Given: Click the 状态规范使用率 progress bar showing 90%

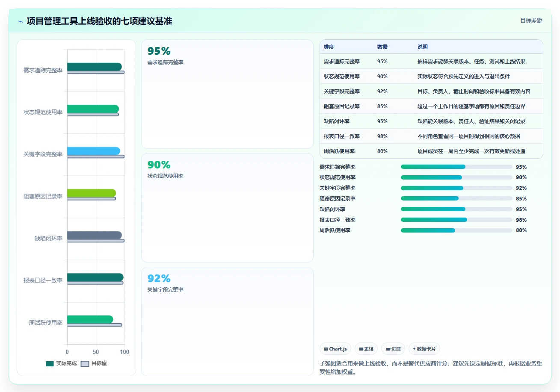Looking at the screenshot, I should coord(456,177).
